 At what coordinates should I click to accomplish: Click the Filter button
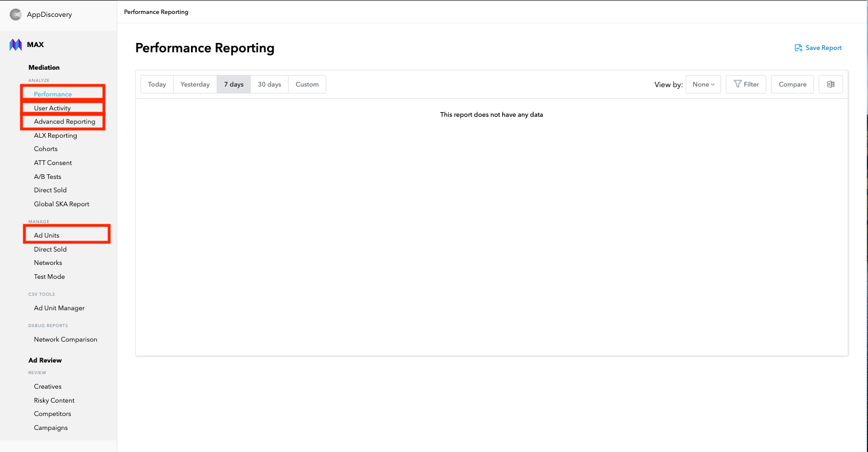746,84
